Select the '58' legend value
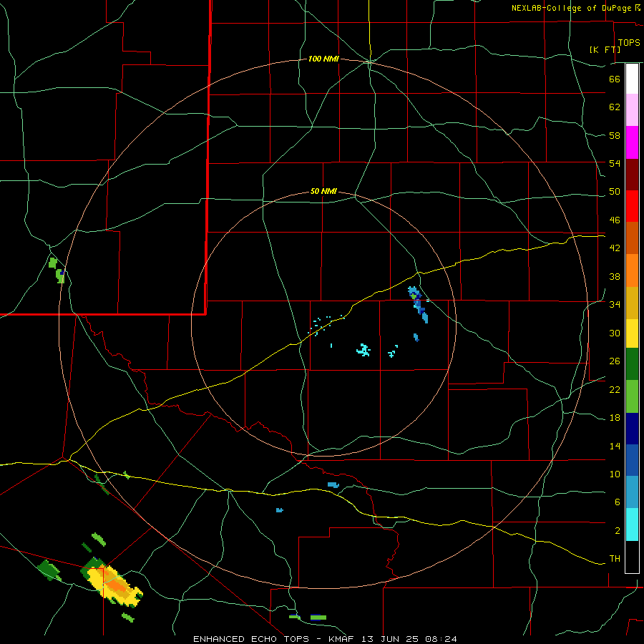The height and width of the screenshot is (644, 644). coord(615,135)
